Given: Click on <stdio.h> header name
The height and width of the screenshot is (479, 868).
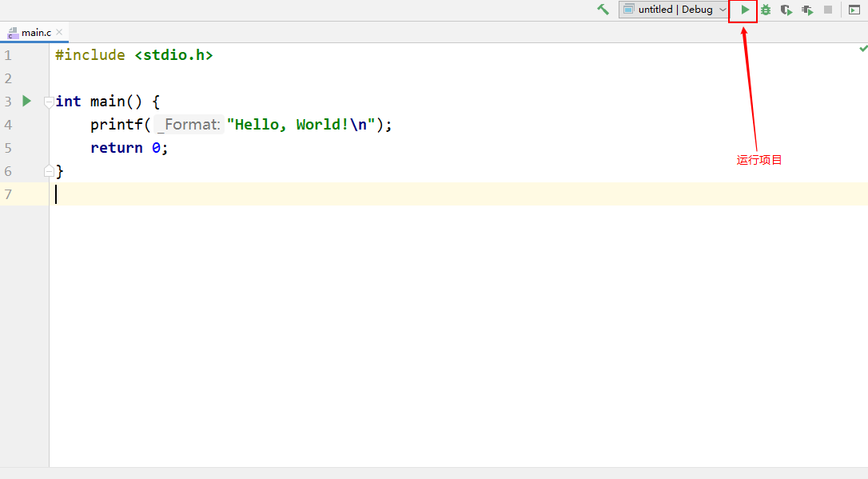Looking at the screenshot, I should point(173,55).
